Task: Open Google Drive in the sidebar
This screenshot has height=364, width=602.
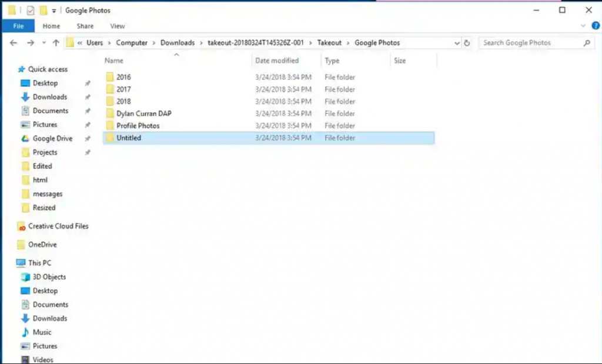Action: point(52,139)
